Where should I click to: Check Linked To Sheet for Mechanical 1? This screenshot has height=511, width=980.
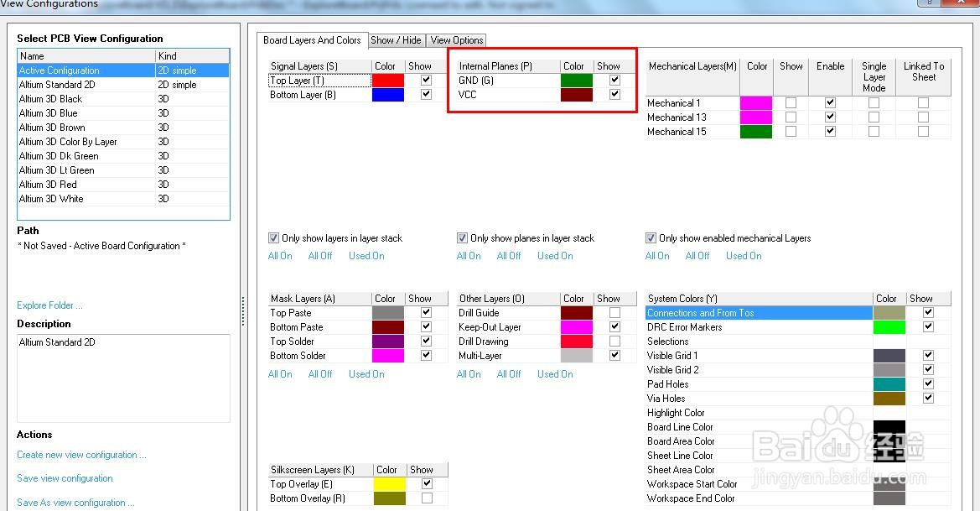coord(923,102)
